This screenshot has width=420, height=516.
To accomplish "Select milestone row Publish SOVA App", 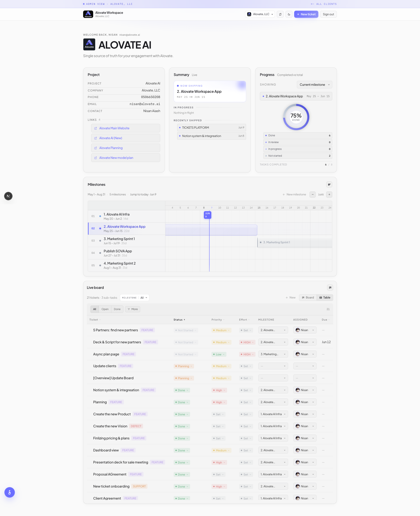I will click(126, 253).
